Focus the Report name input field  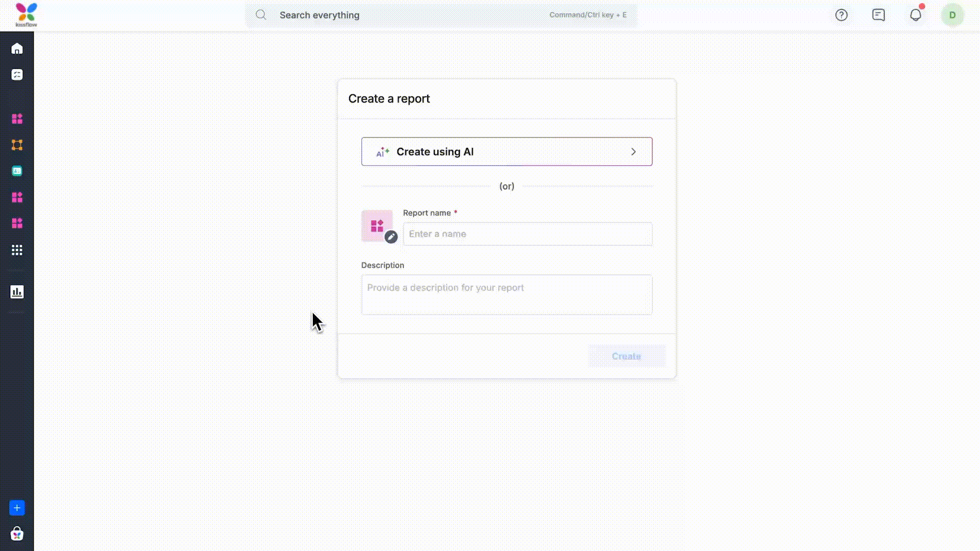[x=527, y=234]
